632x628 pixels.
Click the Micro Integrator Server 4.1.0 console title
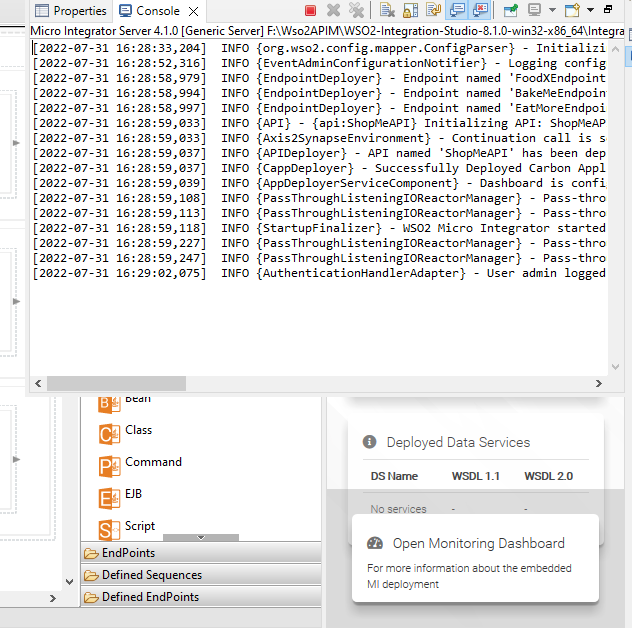[327, 31]
